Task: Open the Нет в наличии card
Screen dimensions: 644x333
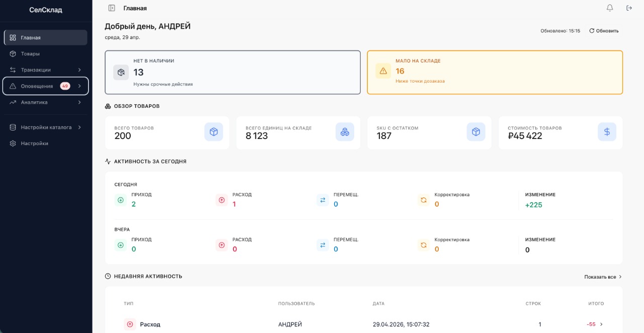Action: [232, 73]
